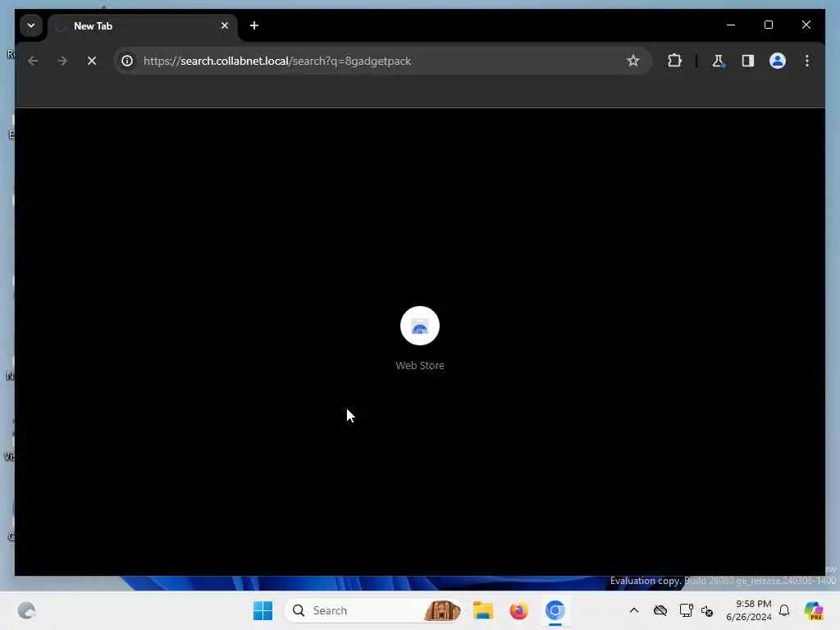Launch Firefox from the taskbar

(518, 610)
